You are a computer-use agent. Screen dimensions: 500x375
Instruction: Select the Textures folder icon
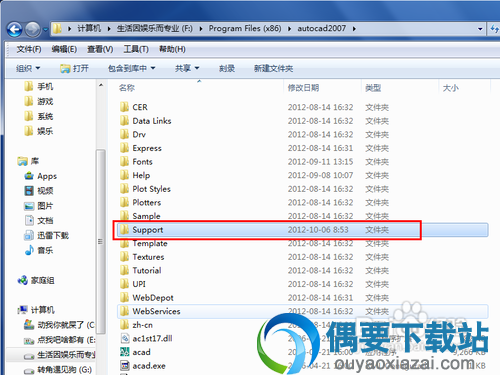point(124,257)
